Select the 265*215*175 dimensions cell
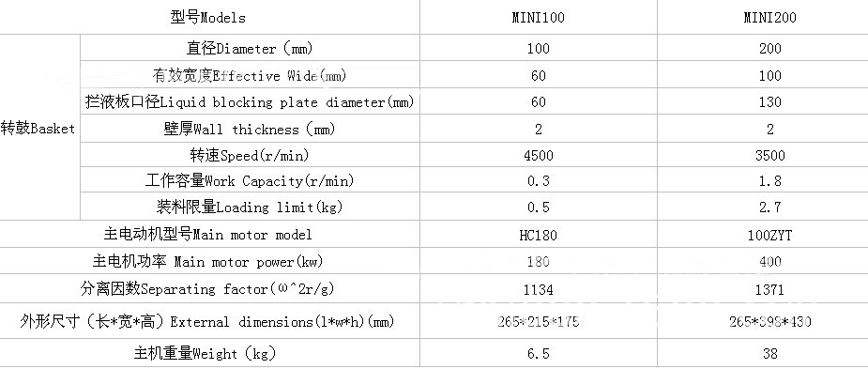Viewport: 868px width, 369px height. click(538, 322)
